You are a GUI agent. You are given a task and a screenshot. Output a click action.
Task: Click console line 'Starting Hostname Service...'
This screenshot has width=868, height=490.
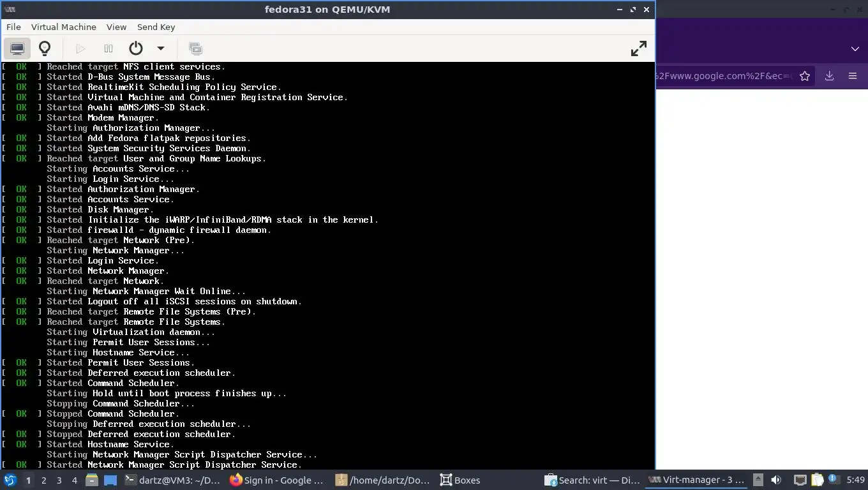[118, 353]
